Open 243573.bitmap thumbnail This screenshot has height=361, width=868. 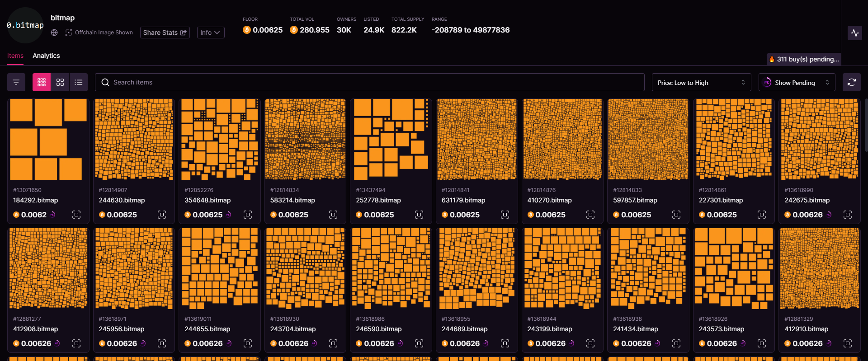(734, 268)
